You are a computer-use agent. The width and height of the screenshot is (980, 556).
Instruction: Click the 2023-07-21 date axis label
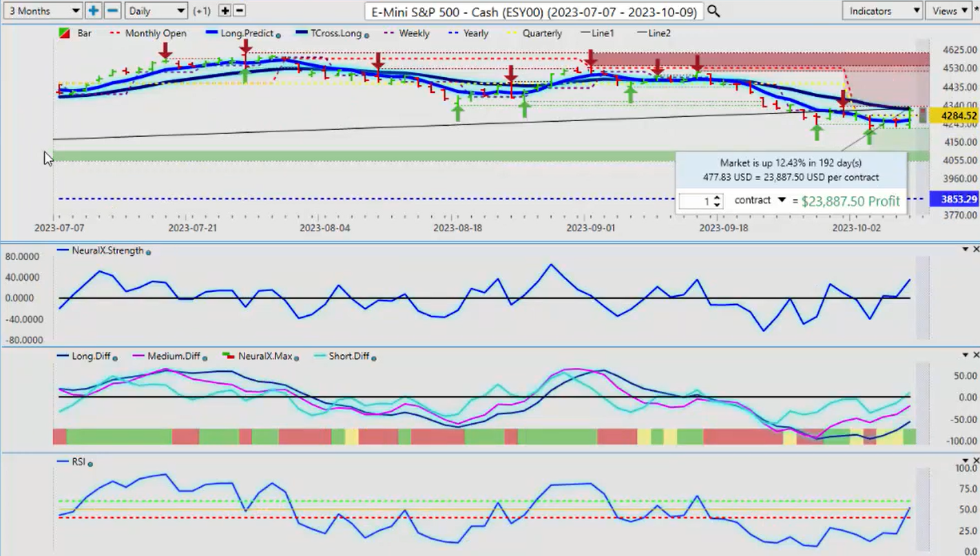(x=191, y=227)
